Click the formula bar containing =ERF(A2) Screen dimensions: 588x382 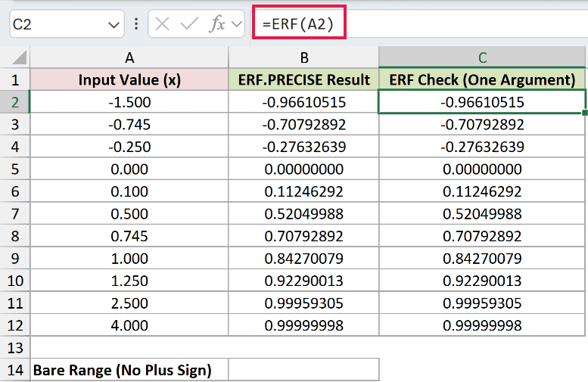[420, 24]
